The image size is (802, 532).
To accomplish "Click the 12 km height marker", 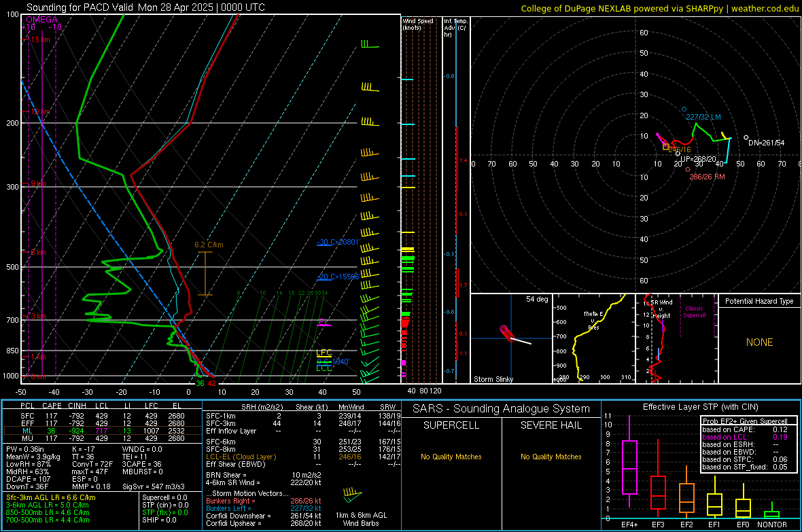I will click(x=40, y=111).
